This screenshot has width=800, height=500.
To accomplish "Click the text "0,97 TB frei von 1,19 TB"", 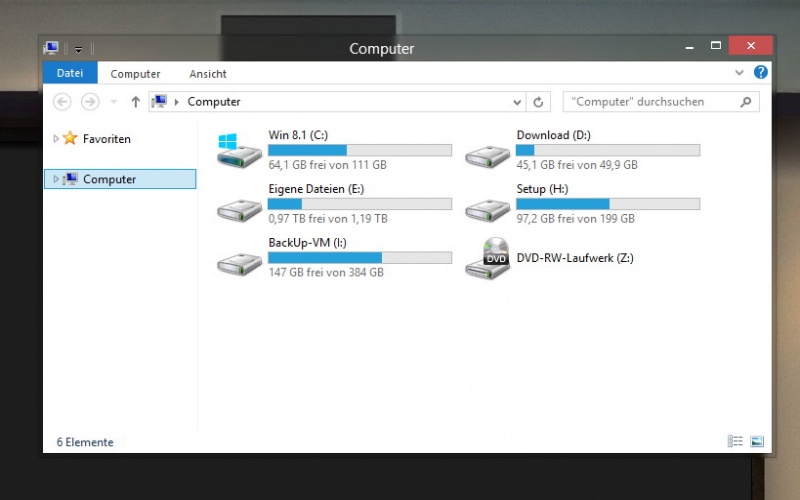I will pyautogui.click(x=328, y=218).
